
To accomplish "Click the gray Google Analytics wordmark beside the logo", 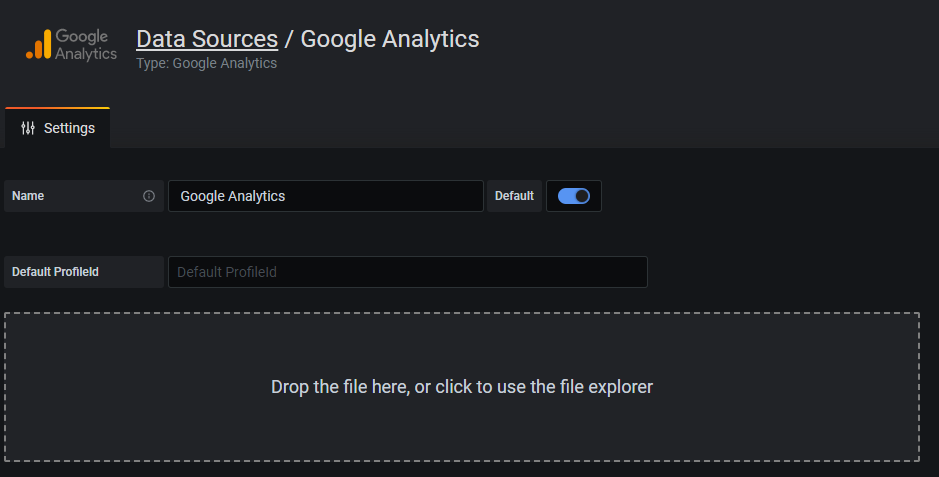I will click(x=86, y=45).
